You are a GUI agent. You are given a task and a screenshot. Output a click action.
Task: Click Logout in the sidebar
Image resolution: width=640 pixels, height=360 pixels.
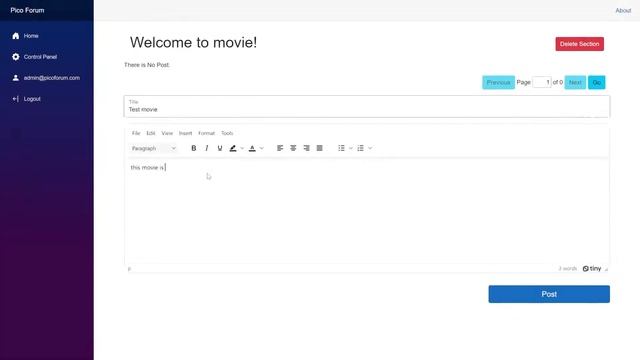(x=32, y=99)
